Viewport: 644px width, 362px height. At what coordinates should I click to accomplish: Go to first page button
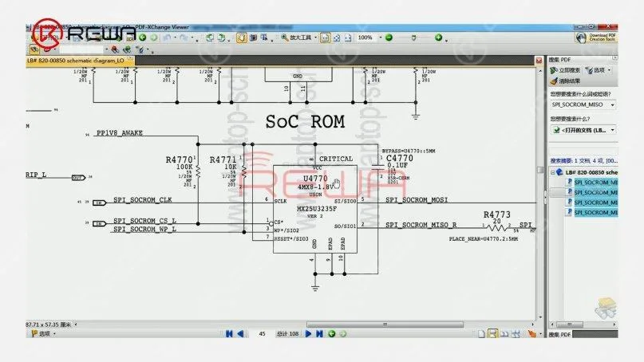click(x=229, y=333)
